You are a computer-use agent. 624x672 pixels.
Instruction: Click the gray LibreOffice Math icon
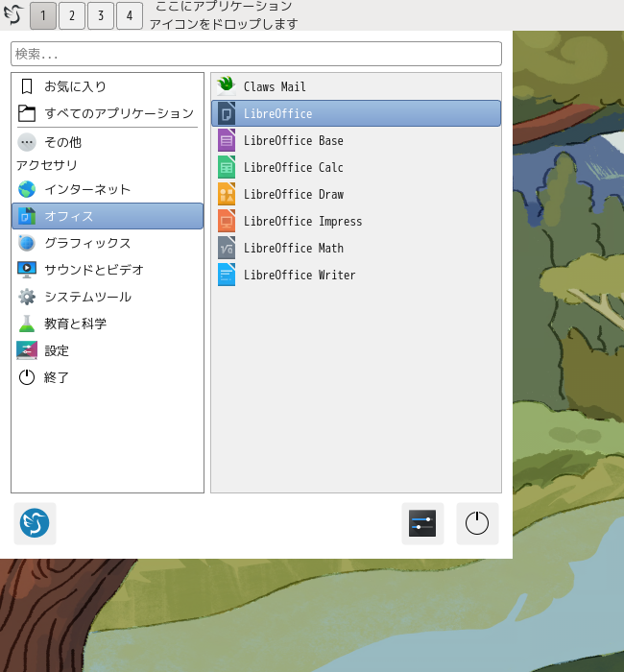(x=227, y=248)
